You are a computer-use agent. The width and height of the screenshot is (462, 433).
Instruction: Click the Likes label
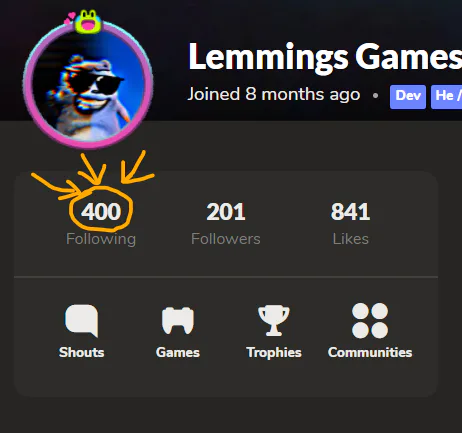[351, 239]
